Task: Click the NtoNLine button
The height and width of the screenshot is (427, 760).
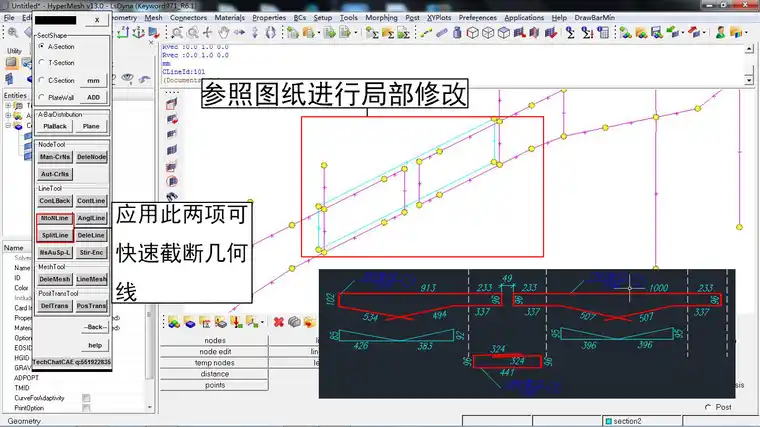Action: point(55,219)
